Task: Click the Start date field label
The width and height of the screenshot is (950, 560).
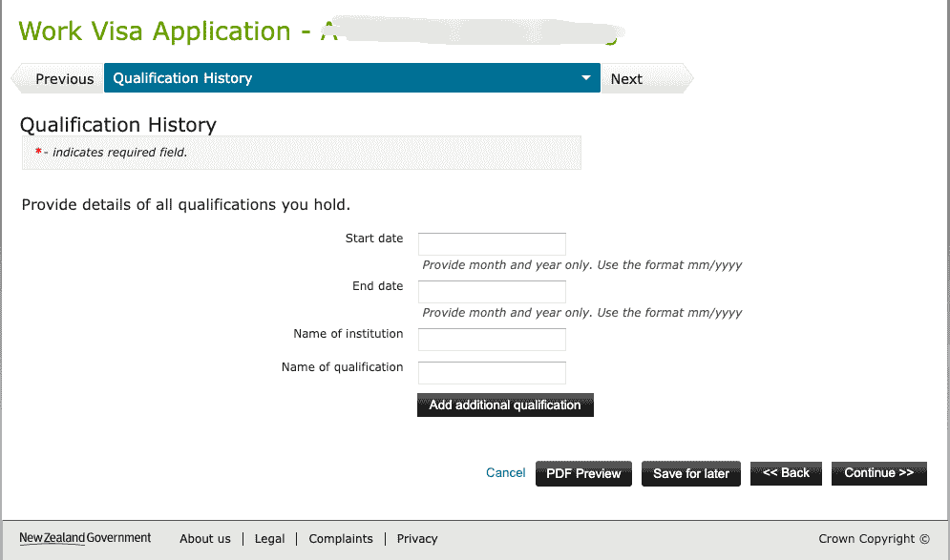Action: pyautogui.click(x=374, y=239)
